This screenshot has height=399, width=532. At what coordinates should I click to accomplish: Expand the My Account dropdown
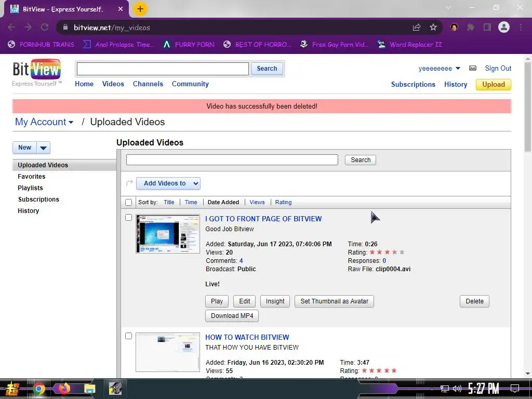click(x=71, y=123)
